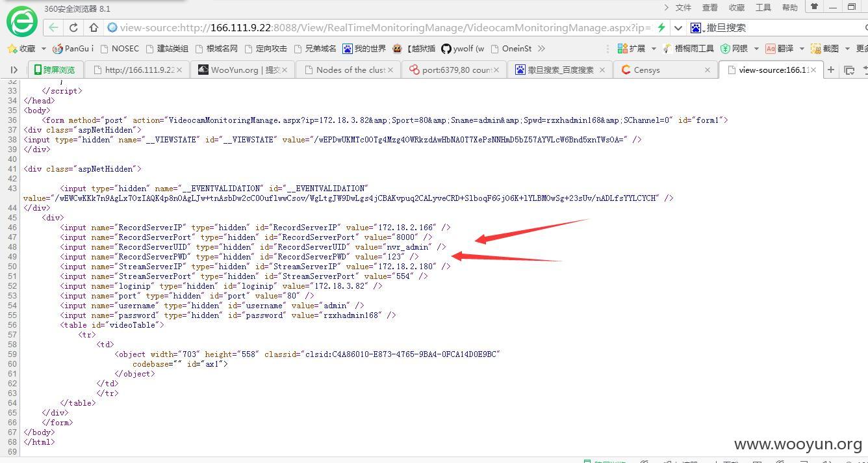Open 翻译 translate extension

click(780, 49)
